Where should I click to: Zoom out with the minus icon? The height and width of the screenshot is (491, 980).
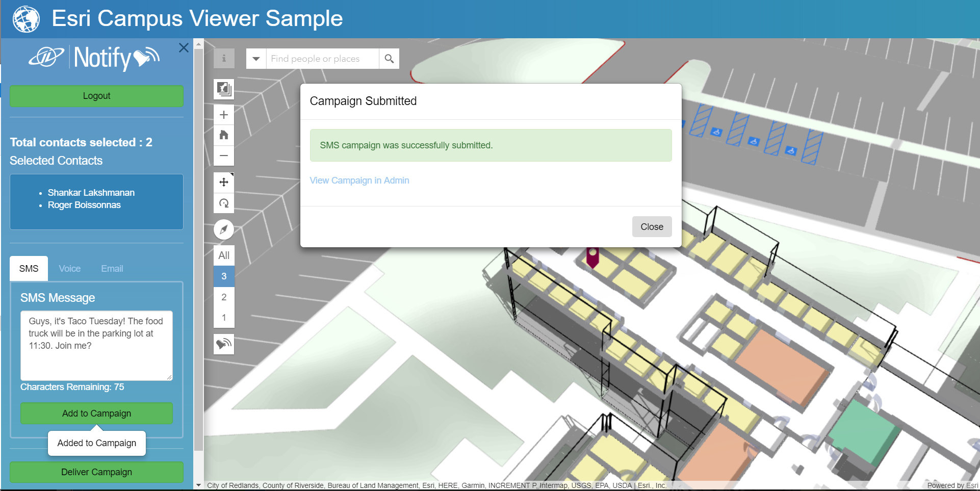coord(224,156)
